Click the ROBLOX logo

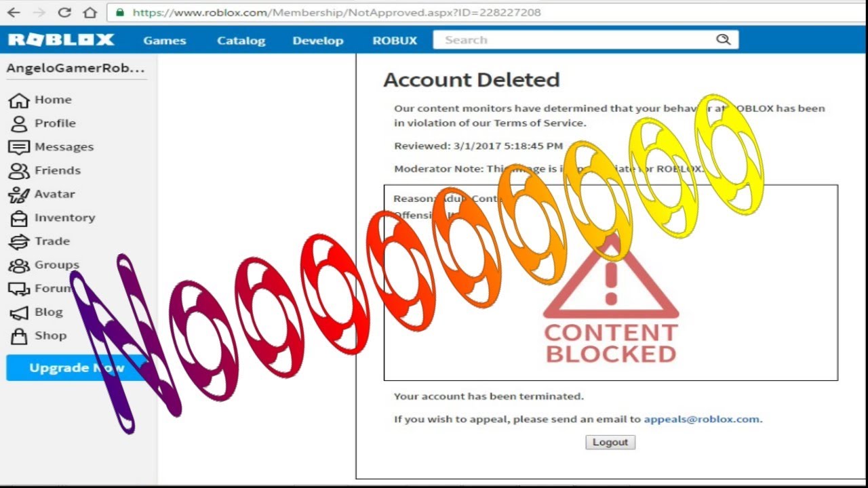(x=61, y=40)
